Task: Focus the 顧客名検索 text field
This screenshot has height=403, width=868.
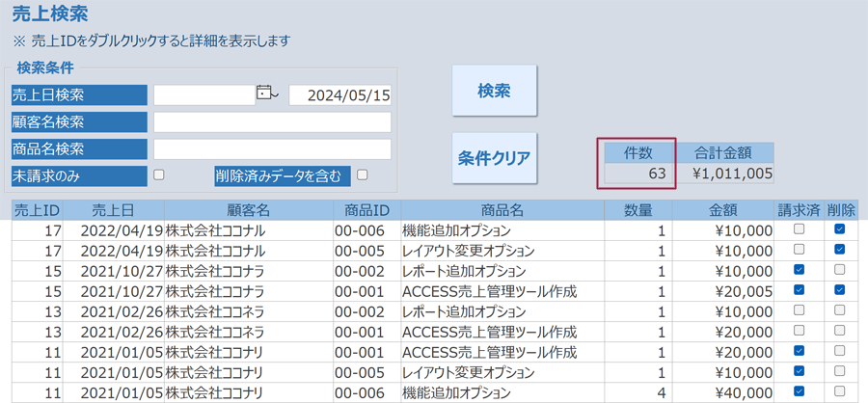Action: click(x=272, y=122)
